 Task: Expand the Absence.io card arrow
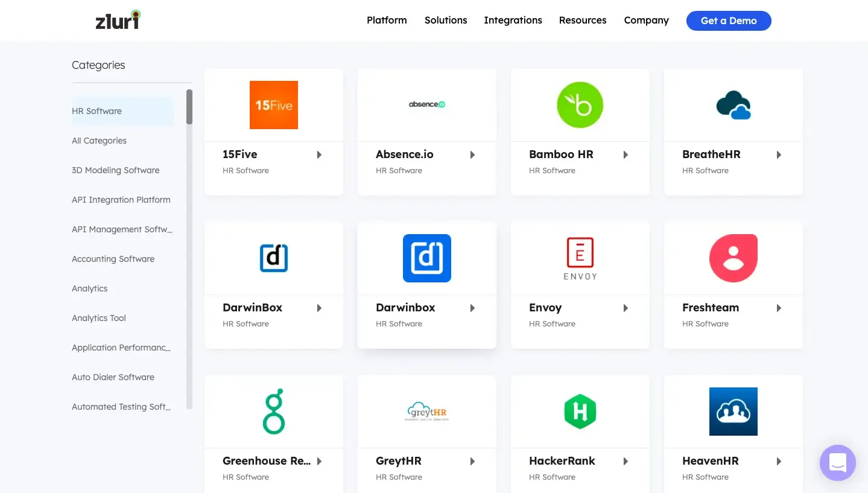(473, 155)
